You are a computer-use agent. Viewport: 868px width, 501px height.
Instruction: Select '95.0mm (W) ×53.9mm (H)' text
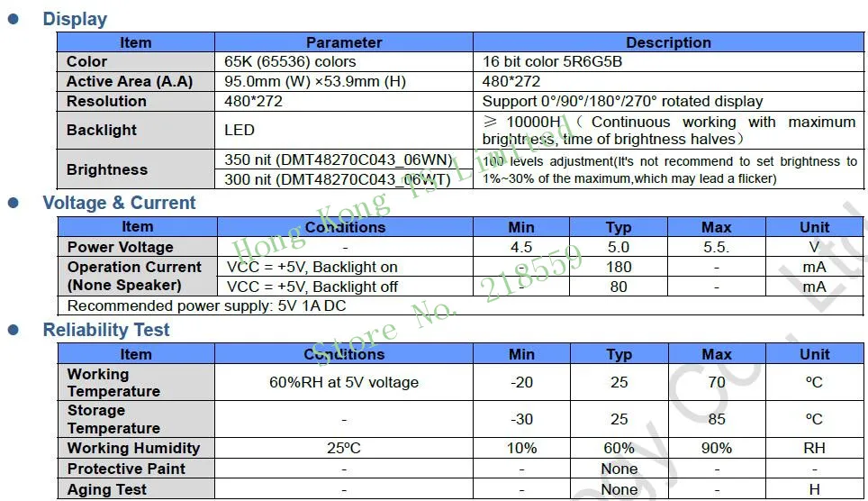click(x=315, y=81)
